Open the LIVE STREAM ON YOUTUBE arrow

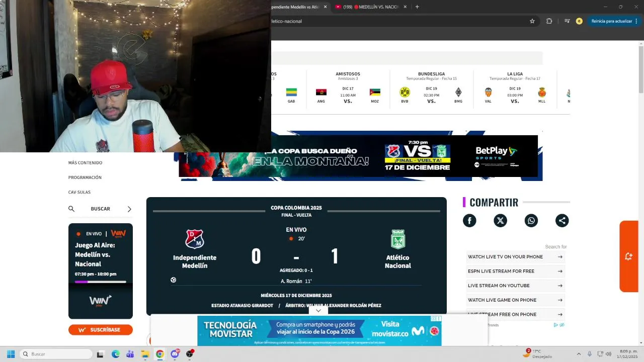click(560, 286)
